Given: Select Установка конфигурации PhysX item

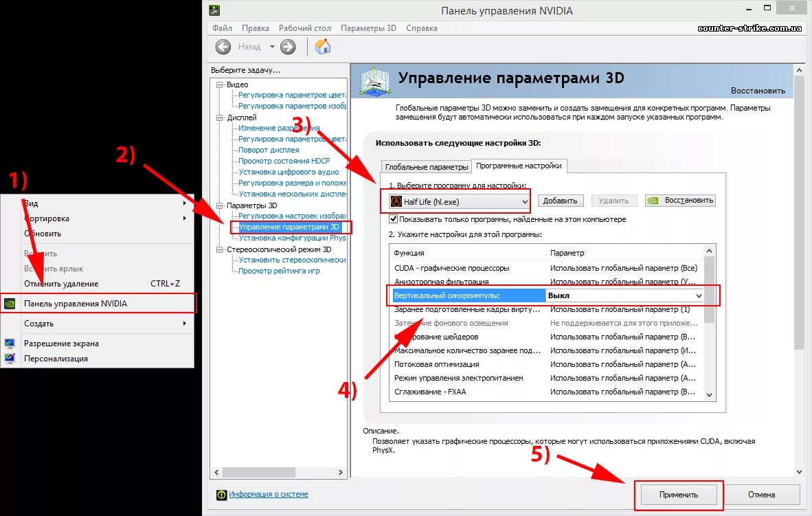Looking at the screenshot, I should (x=292, y=238).
